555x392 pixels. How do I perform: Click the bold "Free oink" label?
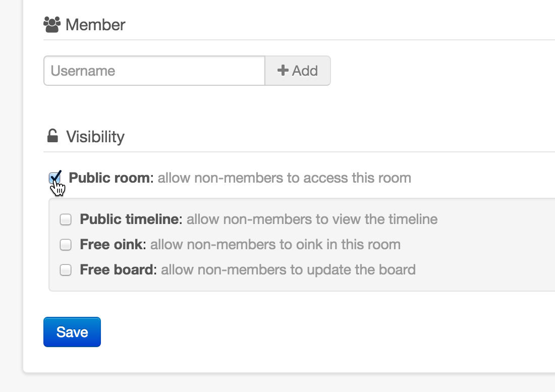pyautogui.click(x=113, y=245)
